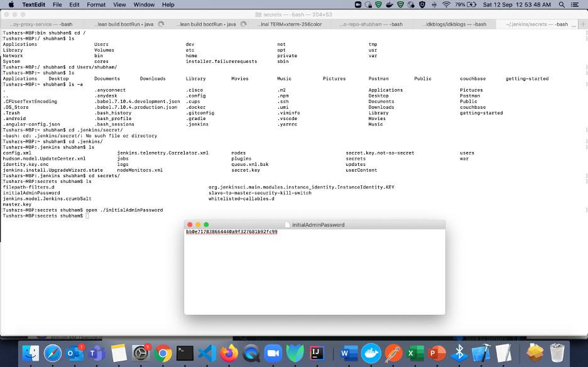588x367 pixels.
Task: Click 'whitelisted-callables.d' in terminal listing
Action: point(241,199)
